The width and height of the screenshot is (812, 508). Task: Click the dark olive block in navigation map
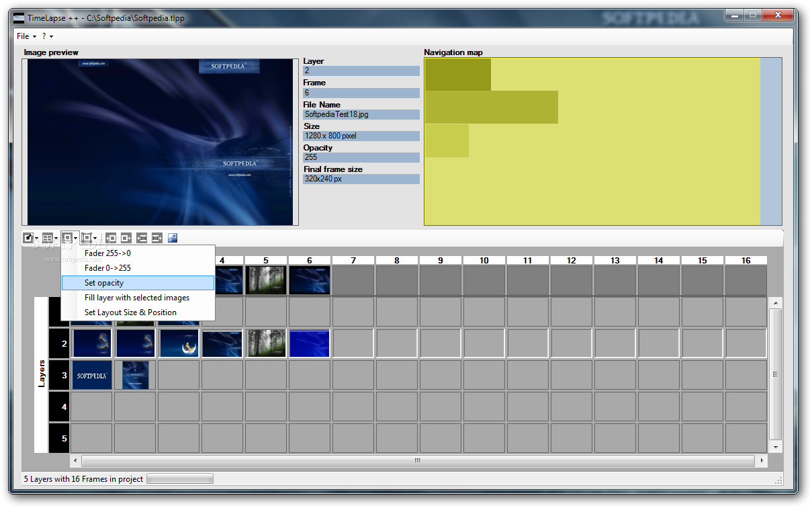coord(458,75)
